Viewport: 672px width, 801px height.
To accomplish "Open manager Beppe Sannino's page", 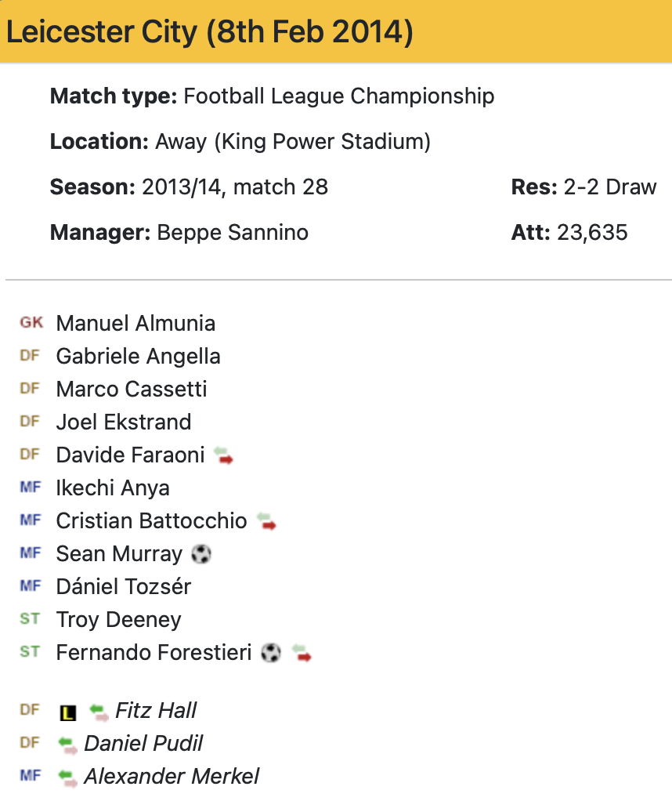I will (233, 233).
